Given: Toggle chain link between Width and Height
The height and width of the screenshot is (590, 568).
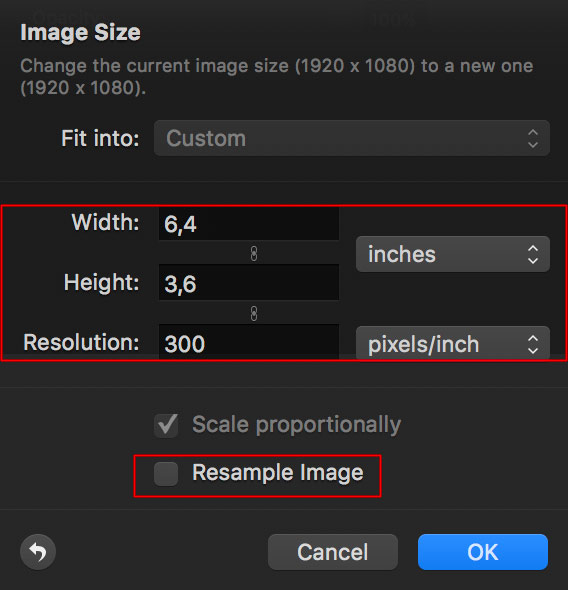Looking at the screenshot, I should point(254,254).
